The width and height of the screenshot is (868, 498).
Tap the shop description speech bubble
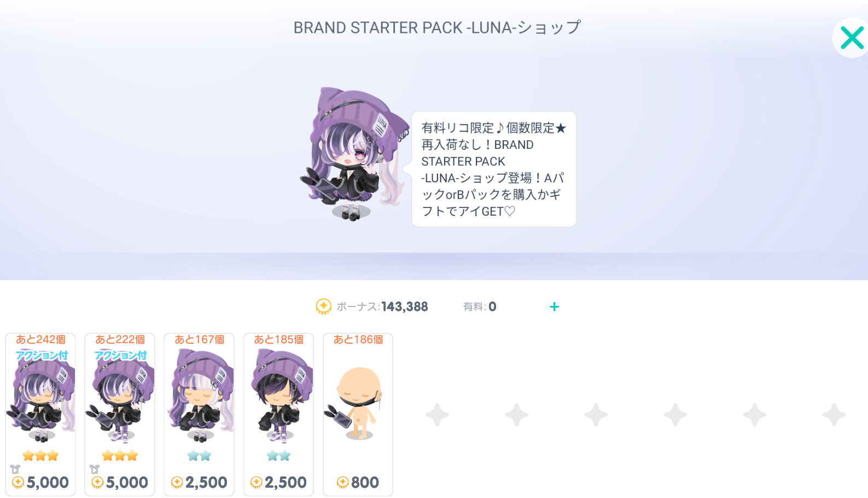click(x=494, y=169)
